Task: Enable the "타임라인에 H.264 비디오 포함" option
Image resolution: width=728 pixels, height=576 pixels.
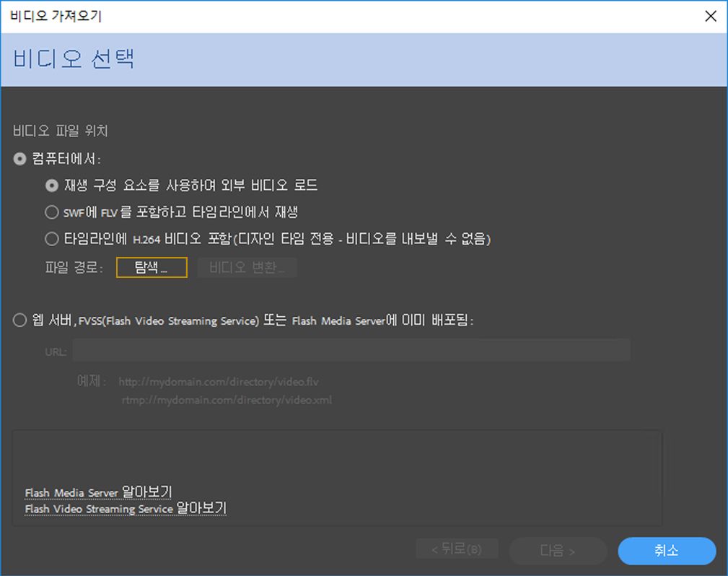Action: [51, 238]
